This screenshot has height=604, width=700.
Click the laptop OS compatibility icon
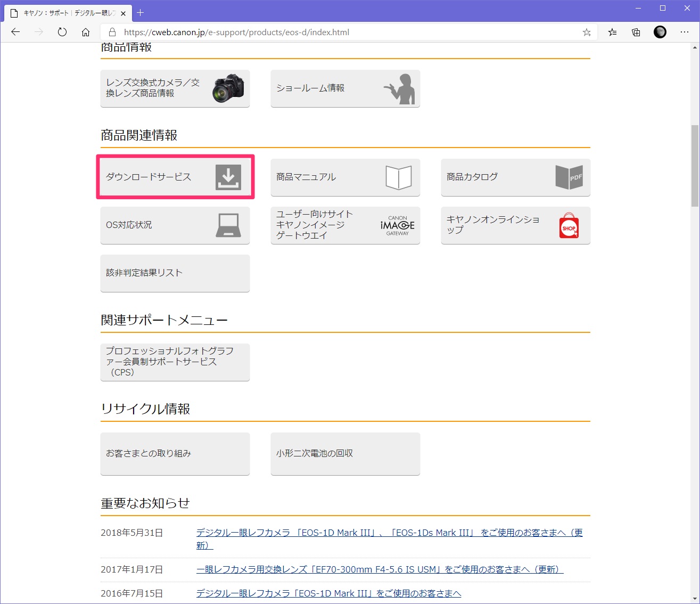pyautogui.click(x=228, y=225)
